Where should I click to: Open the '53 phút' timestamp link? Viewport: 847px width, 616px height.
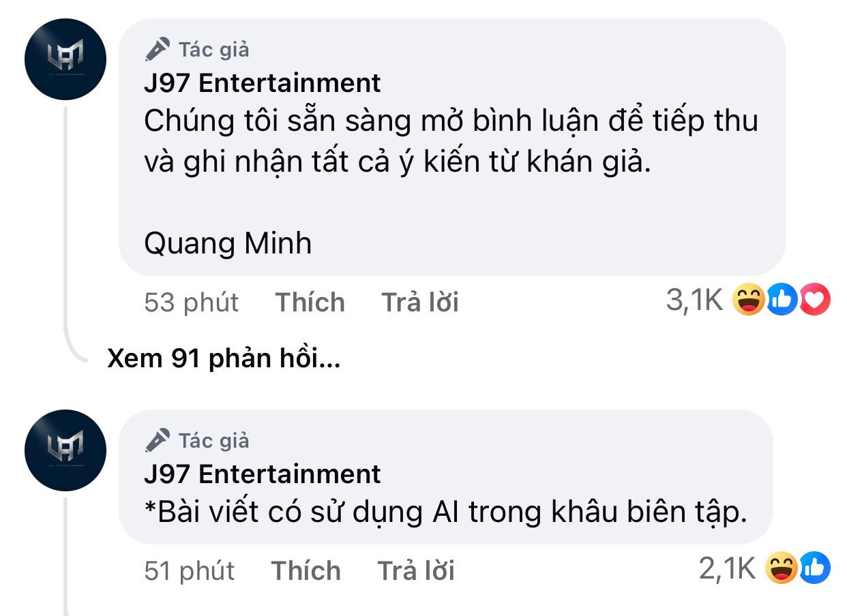coord(189,302)
